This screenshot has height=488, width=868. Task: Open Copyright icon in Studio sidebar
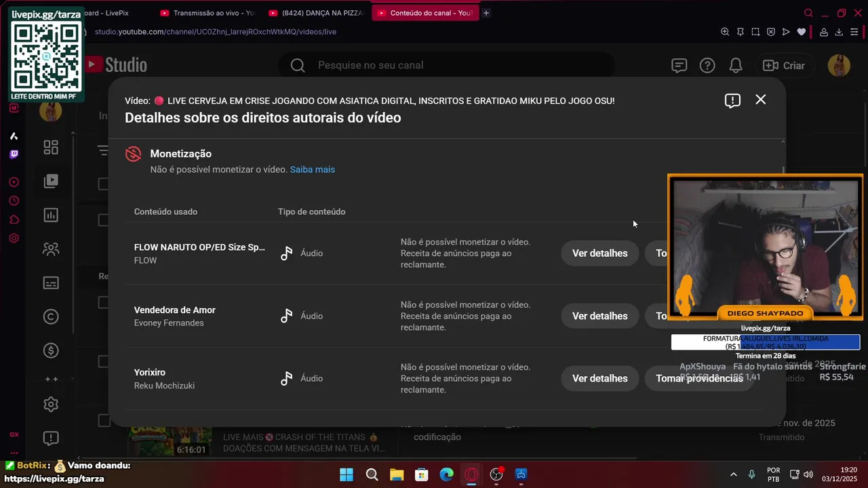pyautogui.click(x=51, y=317)
